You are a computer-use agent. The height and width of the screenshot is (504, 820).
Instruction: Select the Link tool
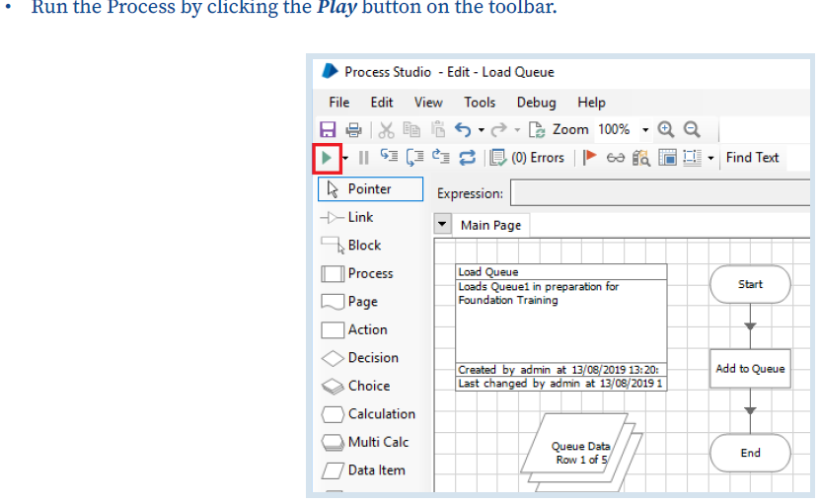(346, 217)
